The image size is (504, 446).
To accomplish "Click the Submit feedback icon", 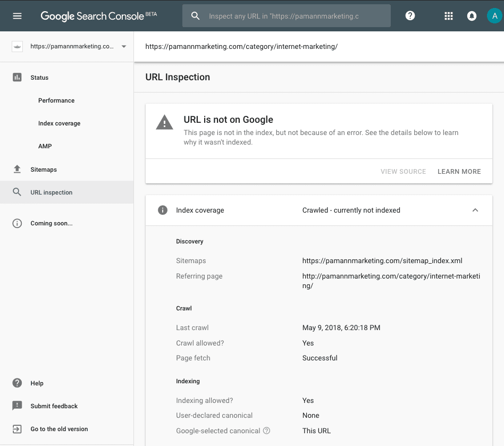I will click(17, 406).
